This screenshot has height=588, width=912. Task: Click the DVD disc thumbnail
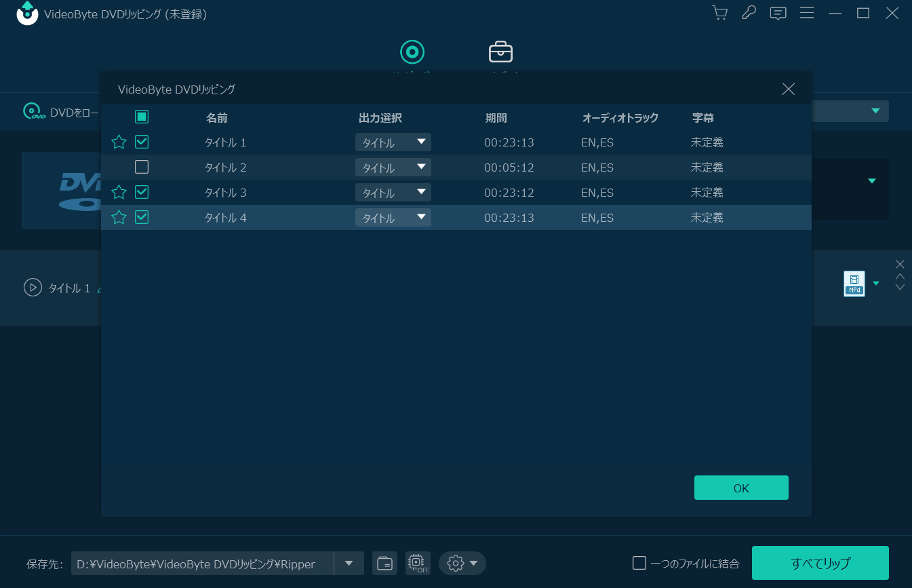tap(62, 190)
